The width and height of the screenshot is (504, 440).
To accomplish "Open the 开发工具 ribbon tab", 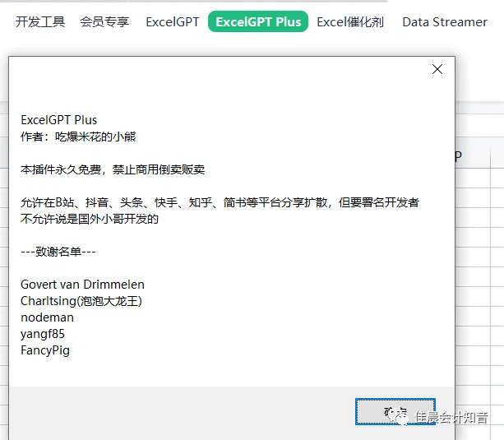I will [40, 22].
